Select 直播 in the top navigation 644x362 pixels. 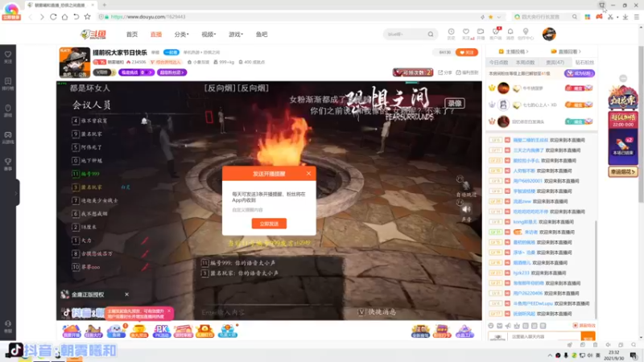(156, 35)
